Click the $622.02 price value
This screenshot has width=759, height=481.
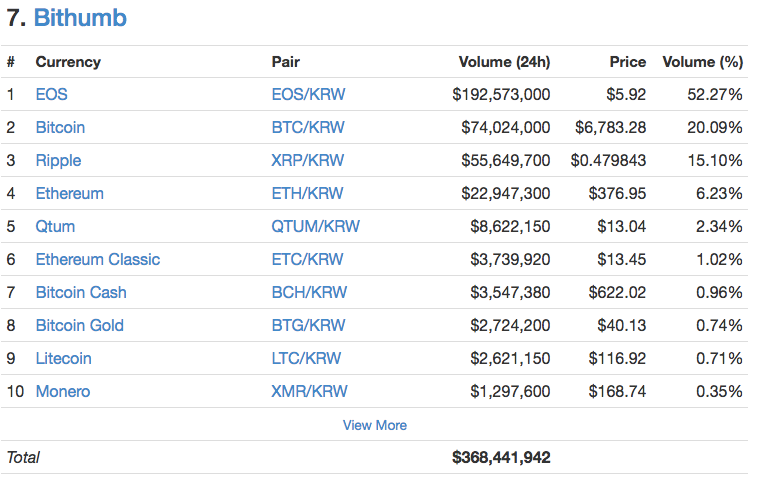[617, 292]
